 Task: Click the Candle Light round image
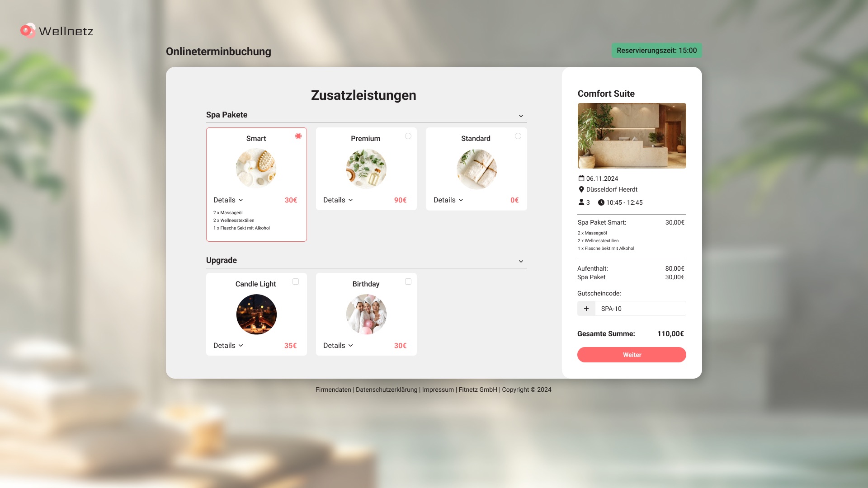click(256, 314)
